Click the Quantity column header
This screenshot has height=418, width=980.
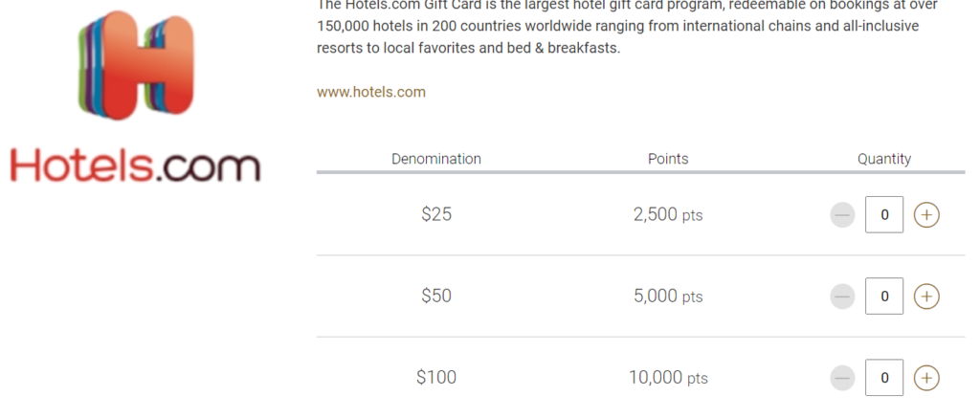tap(884, 159)
